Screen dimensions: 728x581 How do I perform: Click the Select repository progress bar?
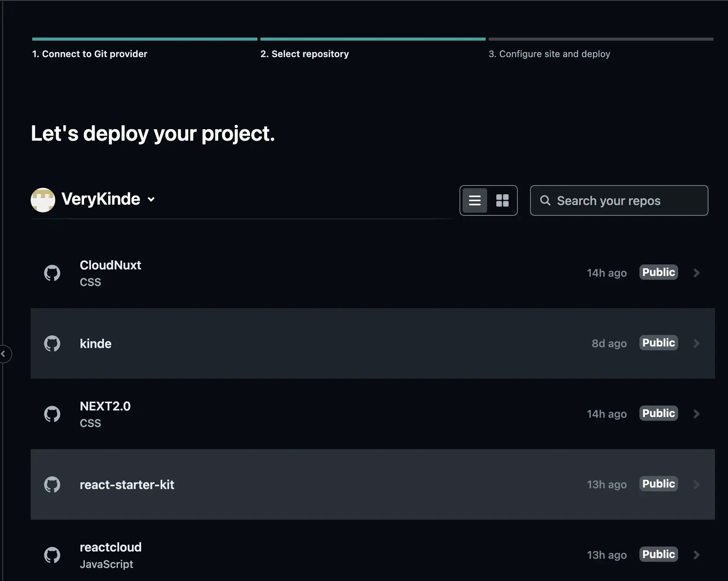click(x=372, y=38)
